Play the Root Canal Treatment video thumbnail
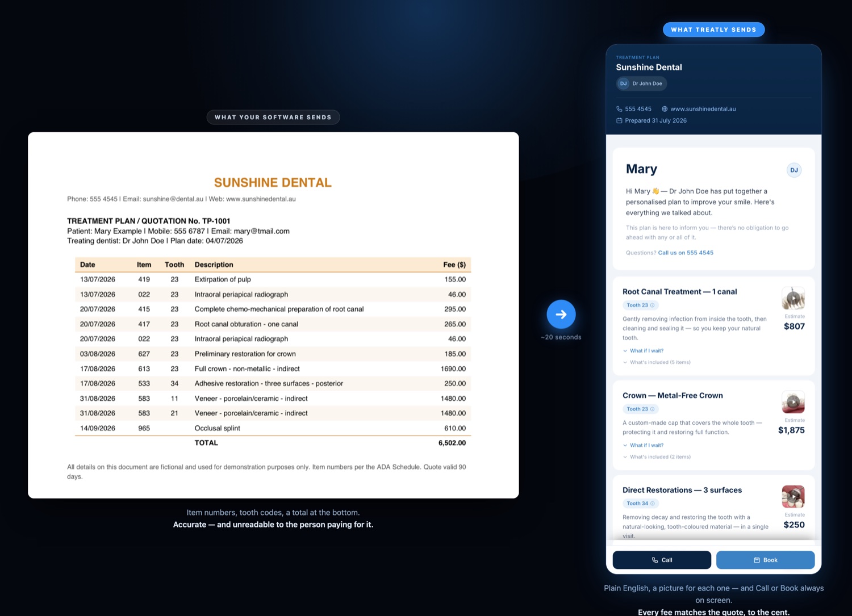852x616 pixels. (793, 298)
